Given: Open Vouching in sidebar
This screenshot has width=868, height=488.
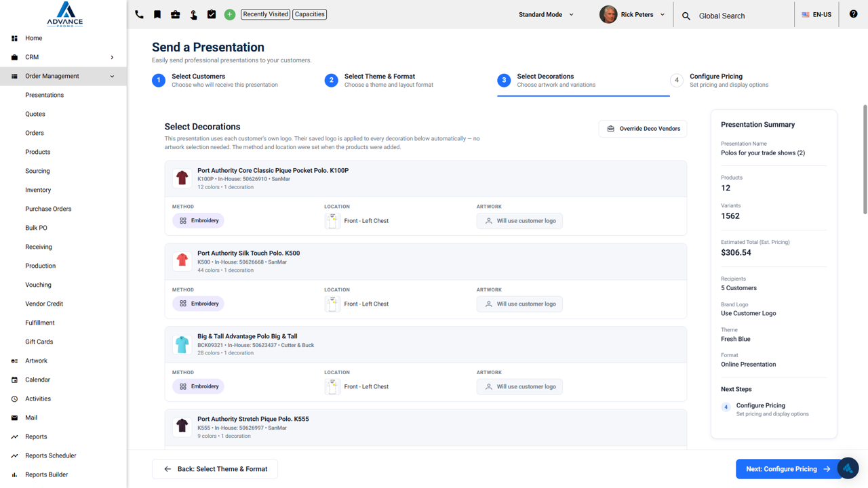Looking at the screenshot, I should [38, 285].
